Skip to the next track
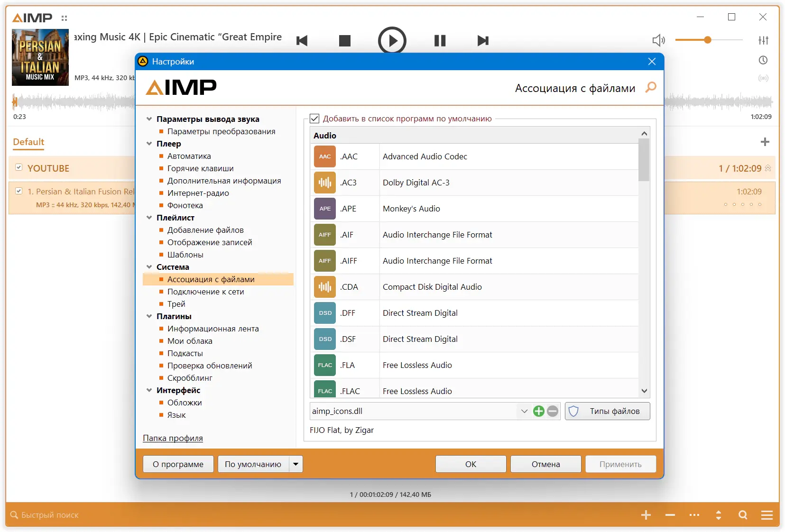Screen dimensions: 785x532 (483, 41)
